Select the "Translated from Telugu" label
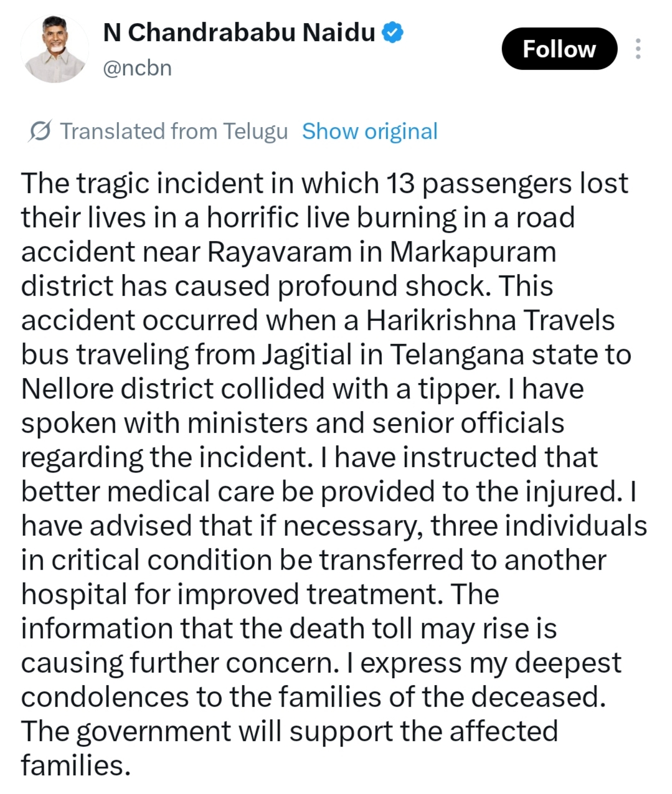This screenshot has height=794, width=672. click(x=174, y=131)
